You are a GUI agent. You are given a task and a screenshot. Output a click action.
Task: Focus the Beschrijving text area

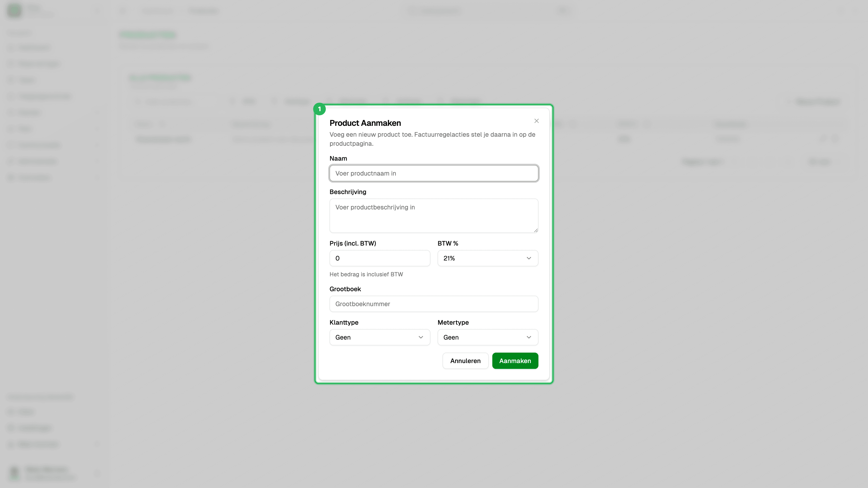(x=434, y=216)
